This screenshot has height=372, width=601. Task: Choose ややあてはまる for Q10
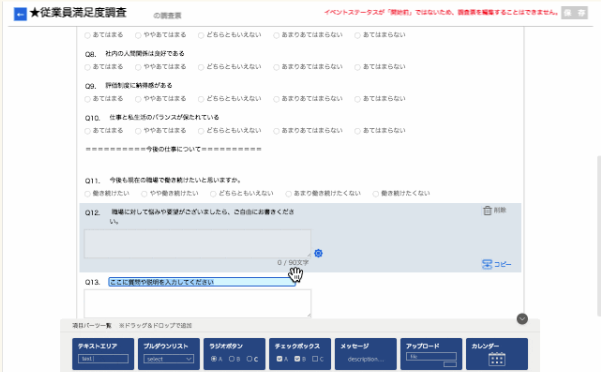(138, 131)
